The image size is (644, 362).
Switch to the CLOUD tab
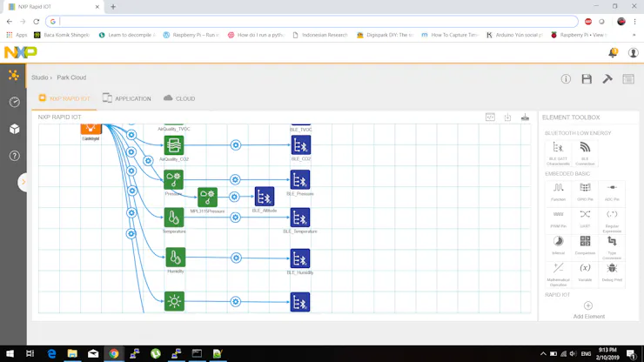pos(179,99)
